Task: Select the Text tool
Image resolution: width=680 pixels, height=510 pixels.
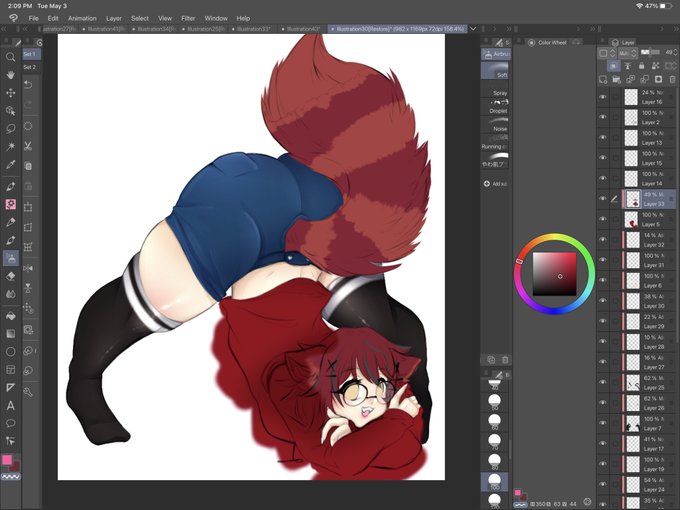Action: [10, 405]
